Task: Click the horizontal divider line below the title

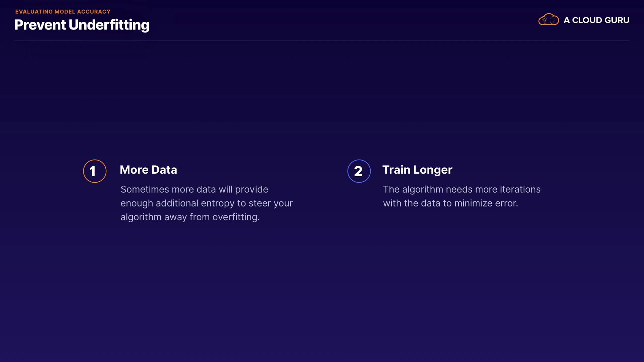Action: 322,40
